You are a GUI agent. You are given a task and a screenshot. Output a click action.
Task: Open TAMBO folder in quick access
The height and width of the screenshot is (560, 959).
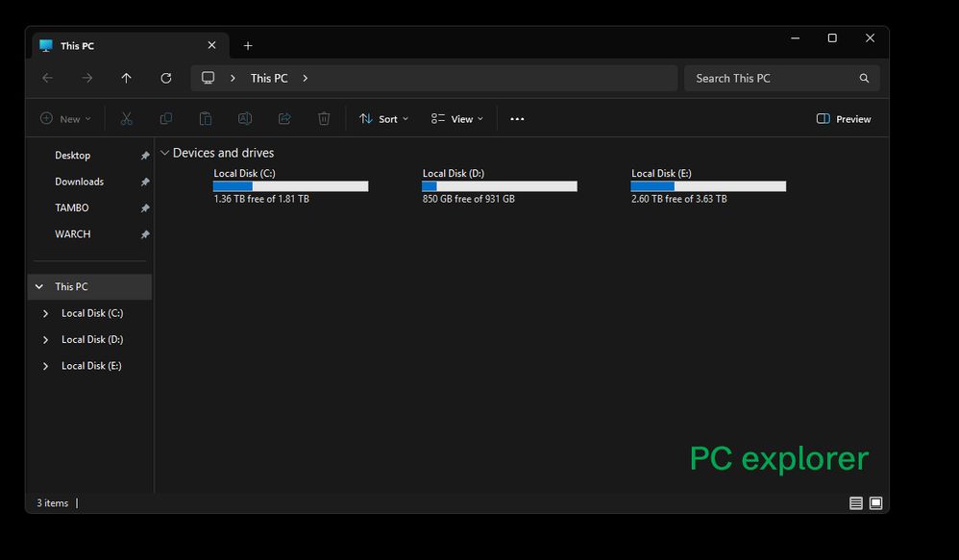click(x=71, y=207)
